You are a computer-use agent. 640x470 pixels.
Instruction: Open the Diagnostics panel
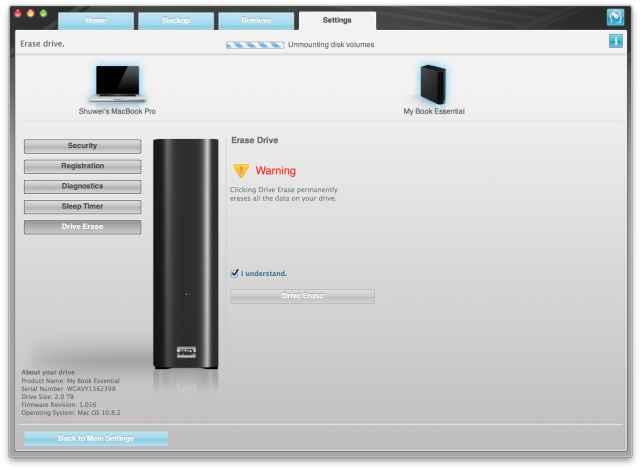pos(82,186)
